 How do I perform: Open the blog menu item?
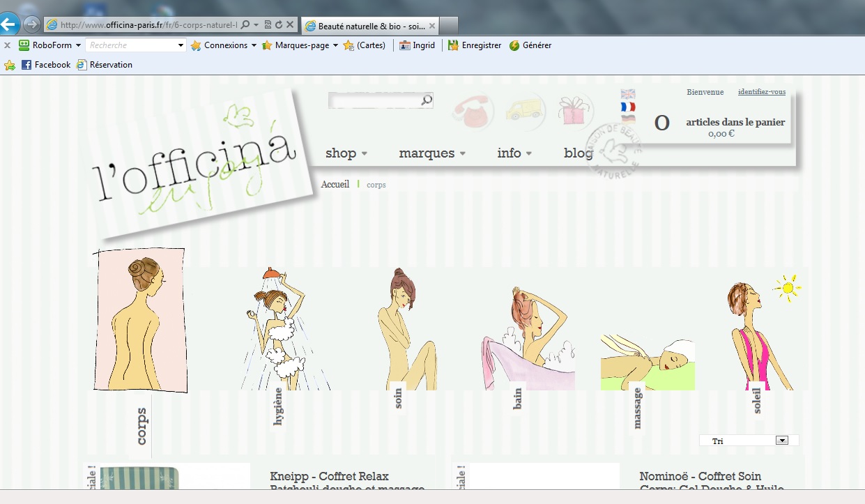pos(578,153)
